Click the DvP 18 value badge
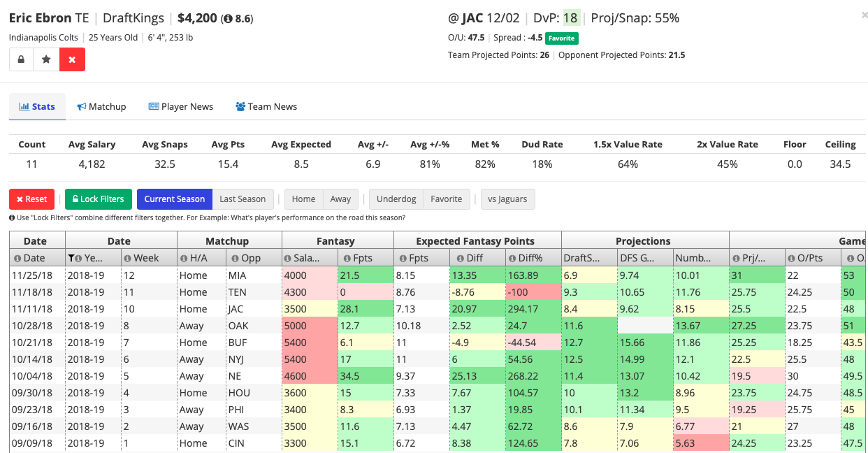868x453 pixels. (x=570, y=18)
